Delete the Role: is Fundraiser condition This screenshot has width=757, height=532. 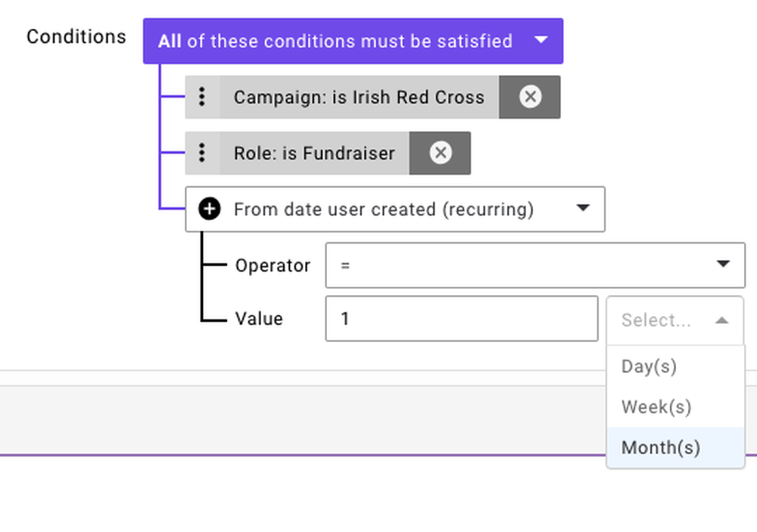pos(441,153)
